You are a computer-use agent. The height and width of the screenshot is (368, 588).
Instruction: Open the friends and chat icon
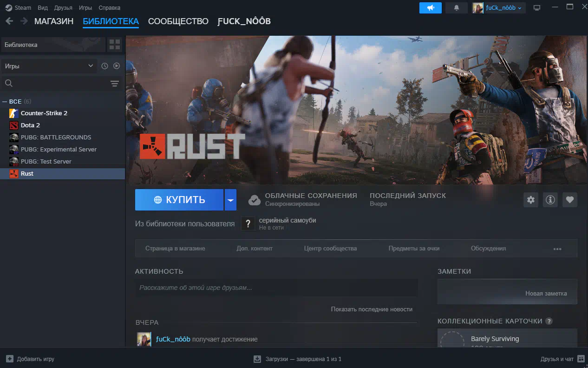581,359
